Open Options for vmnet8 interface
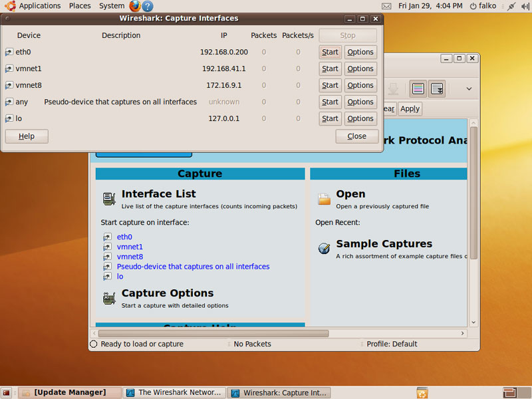 pos(360,85)
